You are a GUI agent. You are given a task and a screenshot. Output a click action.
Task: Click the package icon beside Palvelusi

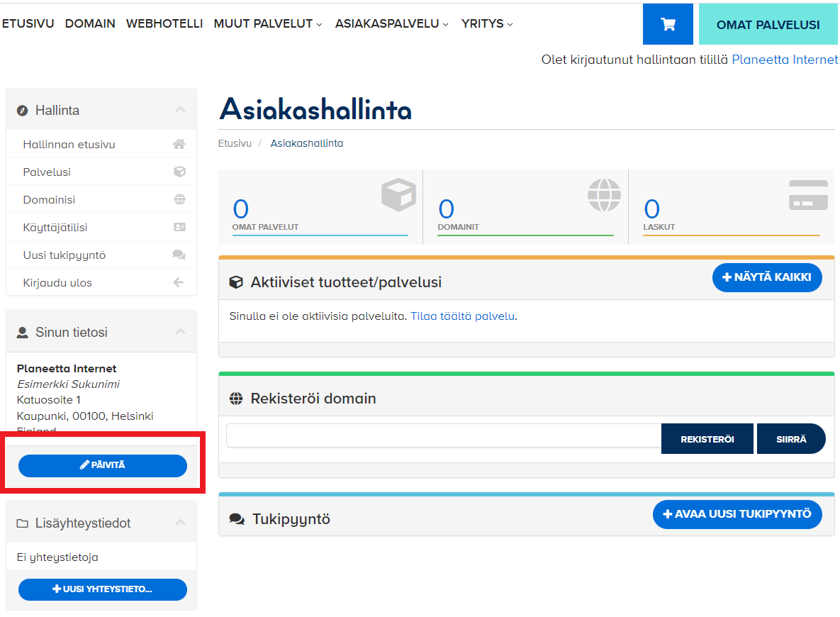pos(179,171)
